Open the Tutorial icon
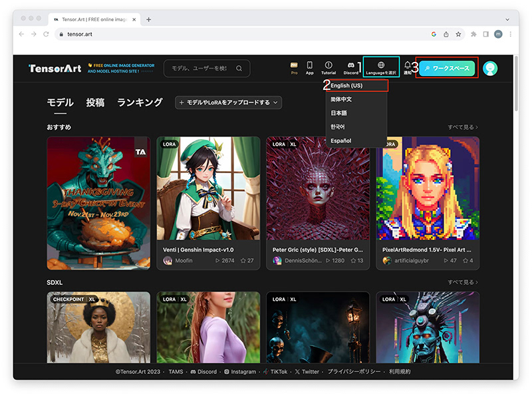Image resolution: width=532 pixels, height=396 pixels. coord(329,68)
